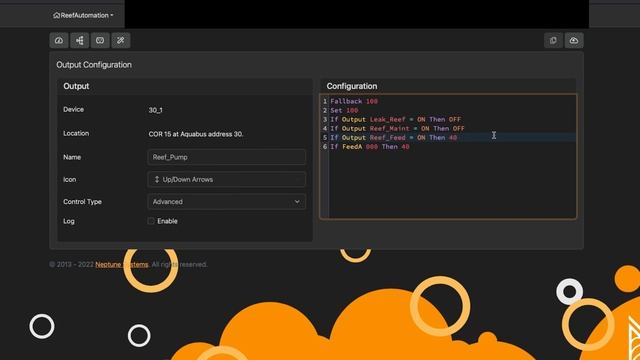Open the Neptune Systems link
Viewport: 640px width, 360px height.
[x=122, y=264]
